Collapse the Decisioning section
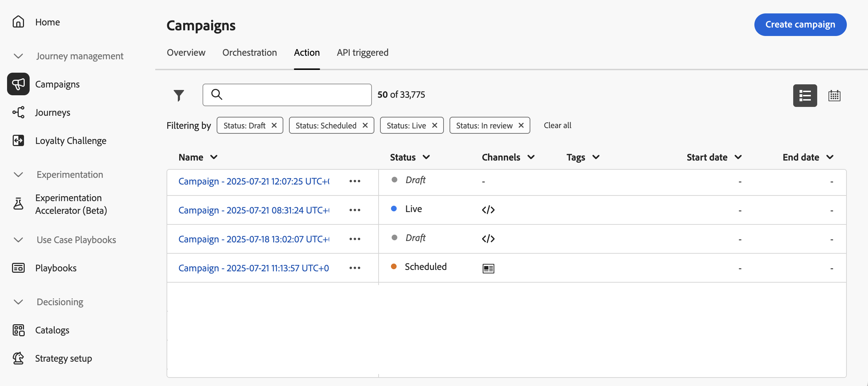The width and height of the screenshot is (868, 386). click(18, 302)
